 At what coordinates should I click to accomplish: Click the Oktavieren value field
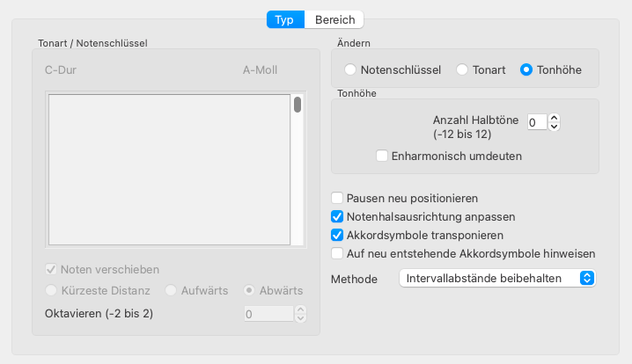click(x=268, y=314)
